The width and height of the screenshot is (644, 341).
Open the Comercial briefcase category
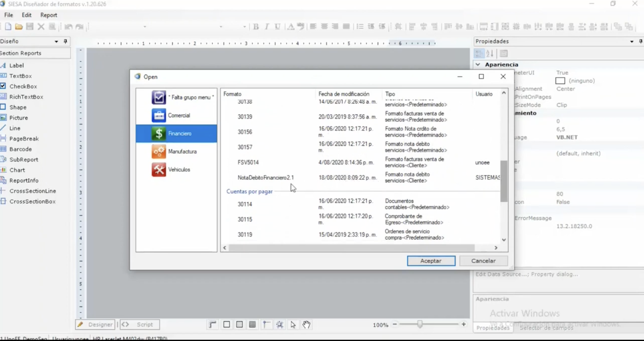point(159,115)
